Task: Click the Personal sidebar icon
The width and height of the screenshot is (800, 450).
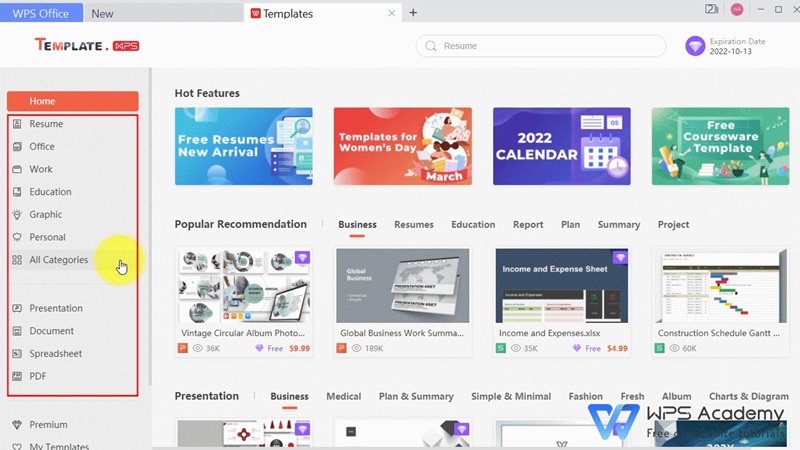Action: point(17,237)
